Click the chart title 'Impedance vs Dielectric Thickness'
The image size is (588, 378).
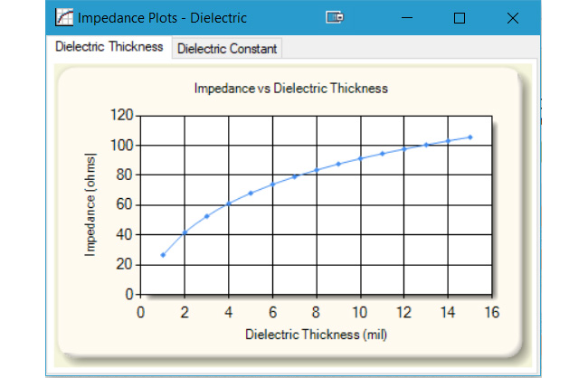(x=291, y=89)
